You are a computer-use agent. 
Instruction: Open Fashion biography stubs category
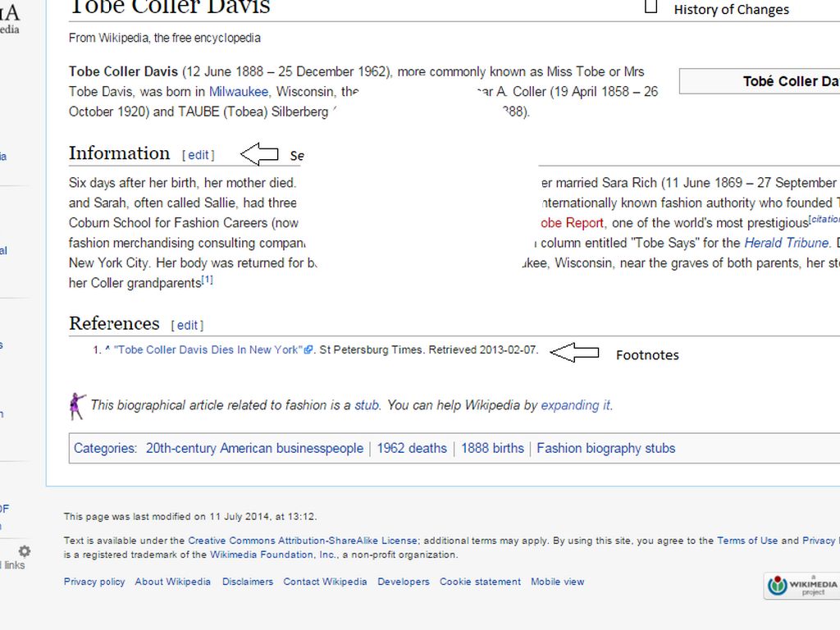click(605, 449)
